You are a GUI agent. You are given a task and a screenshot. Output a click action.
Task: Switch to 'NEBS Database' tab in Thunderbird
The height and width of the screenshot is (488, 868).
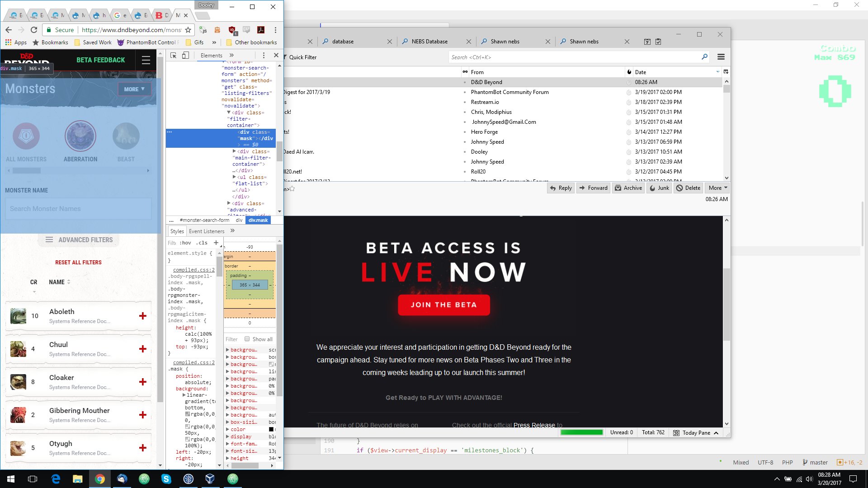click(436, 42)
